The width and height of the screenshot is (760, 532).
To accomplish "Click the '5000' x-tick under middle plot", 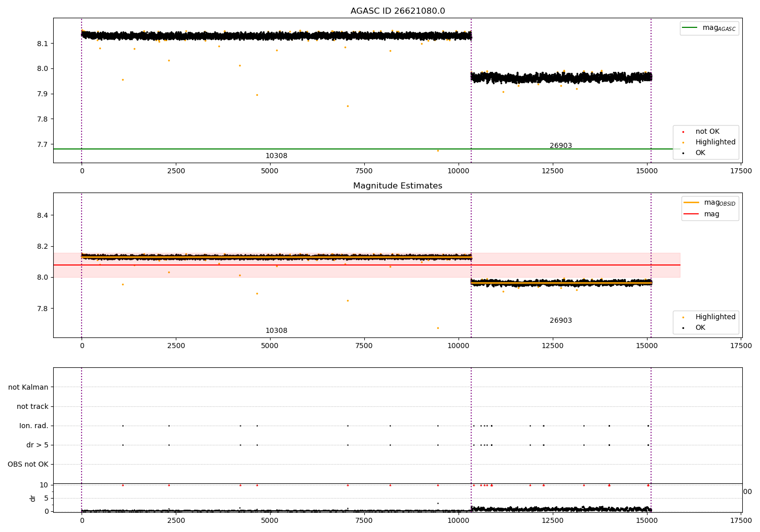I will [270, 346].
